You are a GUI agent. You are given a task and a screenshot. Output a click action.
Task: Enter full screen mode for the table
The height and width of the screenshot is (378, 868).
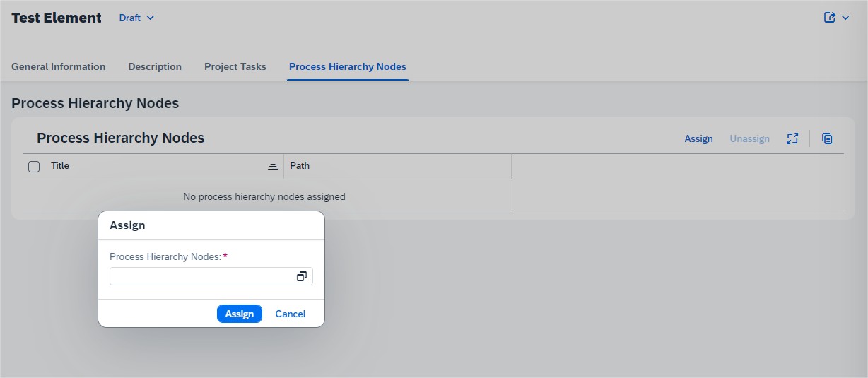coord(792,138)
